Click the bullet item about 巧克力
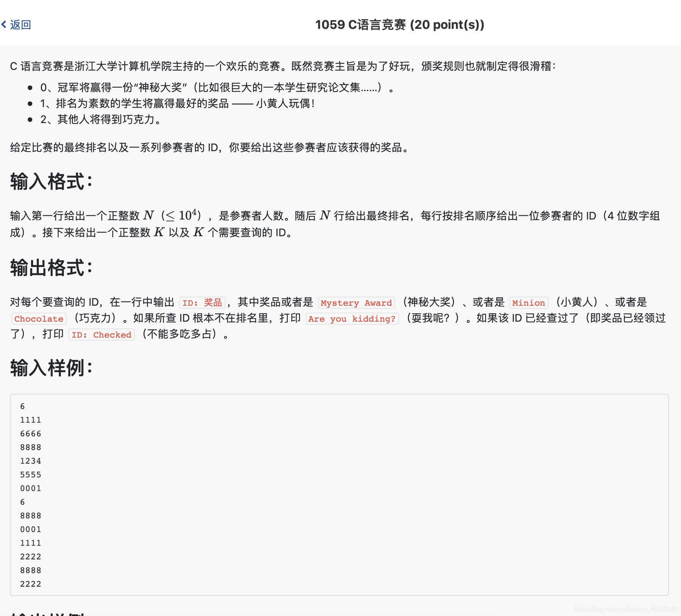This screenshot has height=616, width=681. [101, 120]
